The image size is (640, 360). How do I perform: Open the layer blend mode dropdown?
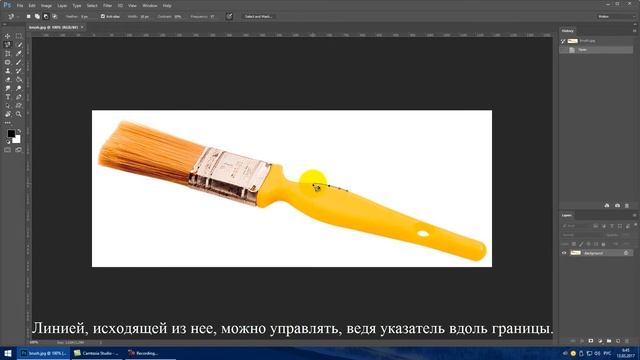[580, 235]
